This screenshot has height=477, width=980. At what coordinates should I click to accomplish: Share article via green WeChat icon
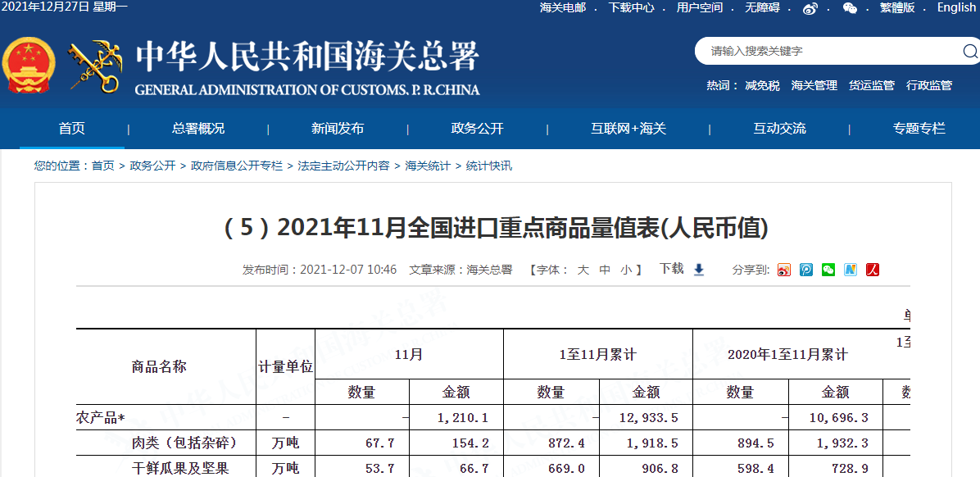828,270
